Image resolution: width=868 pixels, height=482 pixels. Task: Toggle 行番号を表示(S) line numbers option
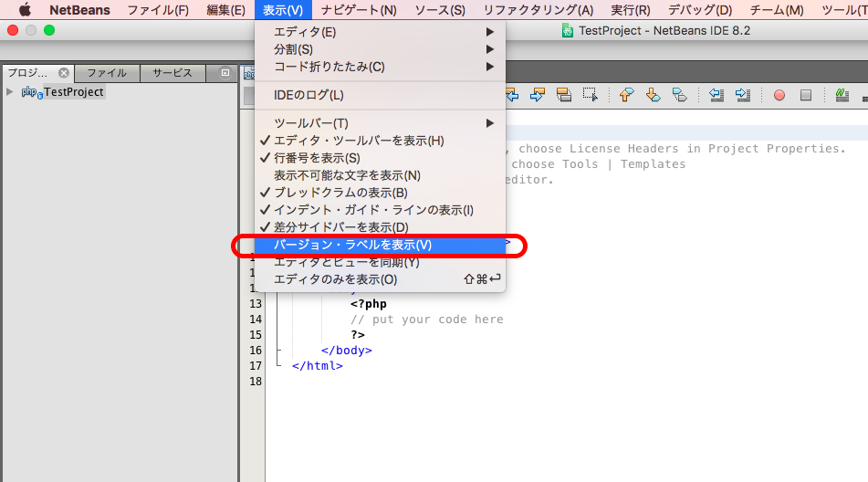pyautogui.click(x=381, y=158)
